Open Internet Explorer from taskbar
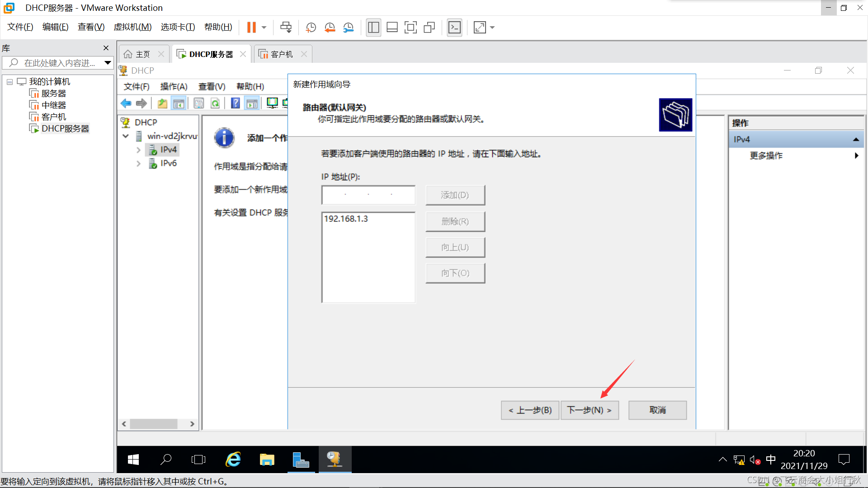Screen dimensions: 868x488 (233, 460)
